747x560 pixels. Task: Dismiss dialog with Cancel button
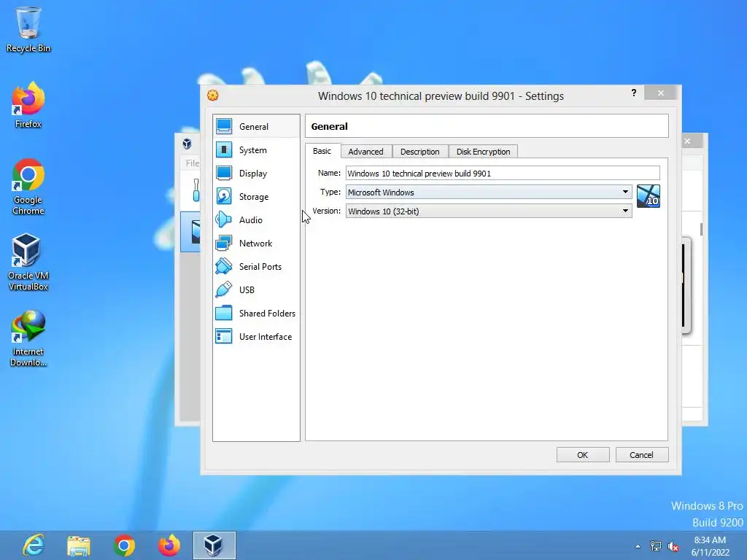pos(642,455)
